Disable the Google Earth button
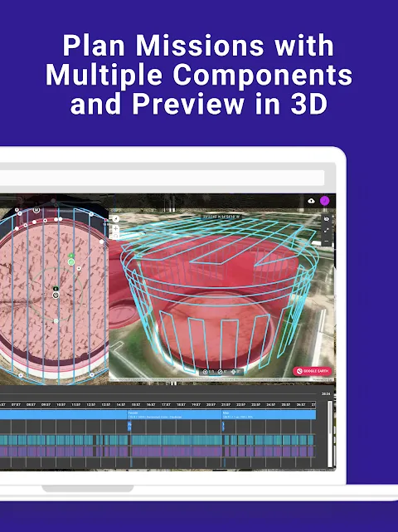This screenshot has height=532, width=398. (312, 371)
